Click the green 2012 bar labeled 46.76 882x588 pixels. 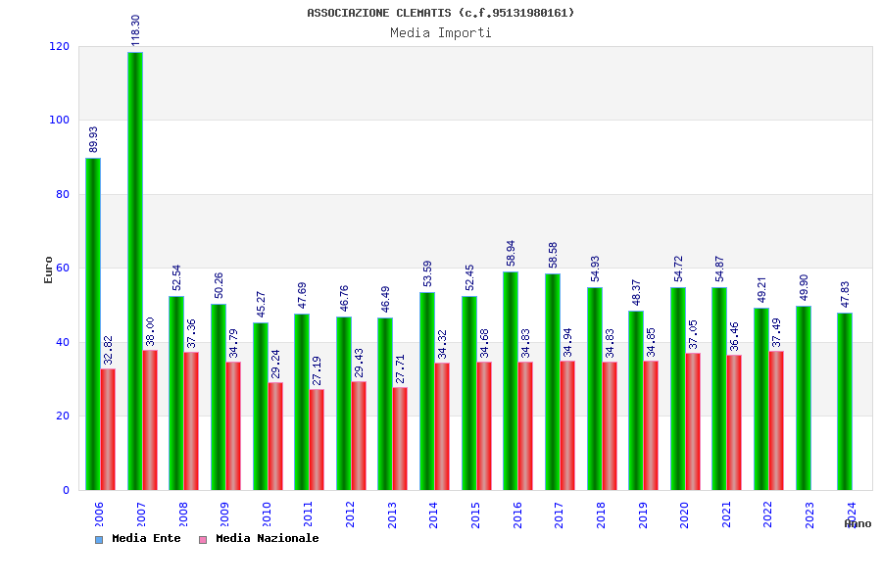(x=344, y=404)
